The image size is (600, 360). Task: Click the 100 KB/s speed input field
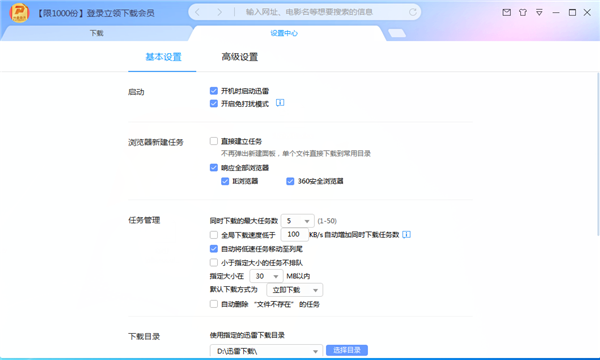click(294, 234)
